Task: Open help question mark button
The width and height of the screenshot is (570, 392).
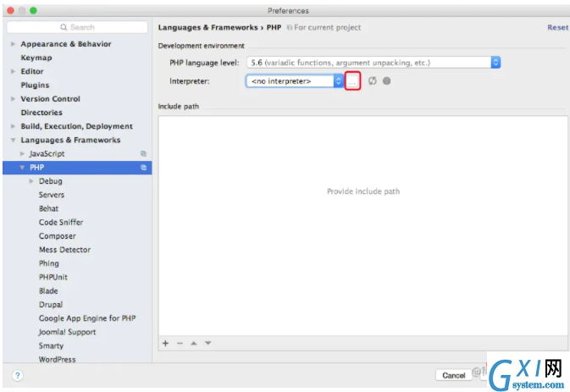Action: tap(18, 375)
